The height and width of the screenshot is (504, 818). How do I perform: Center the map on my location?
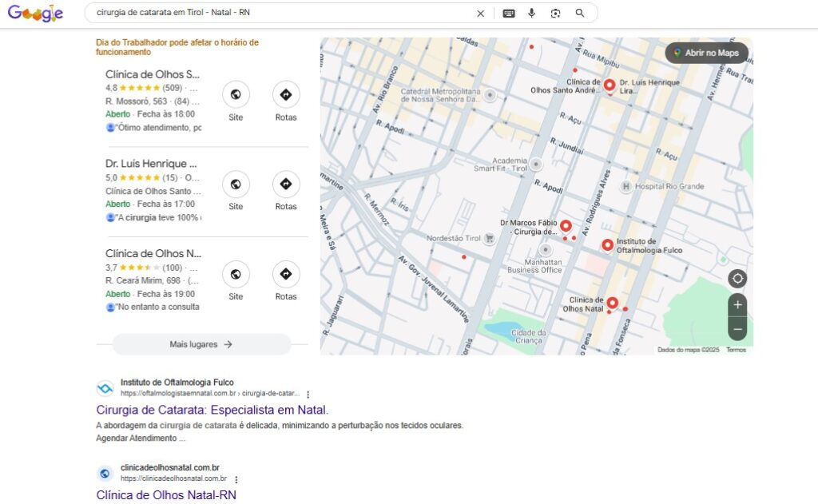tap(737, 279)
